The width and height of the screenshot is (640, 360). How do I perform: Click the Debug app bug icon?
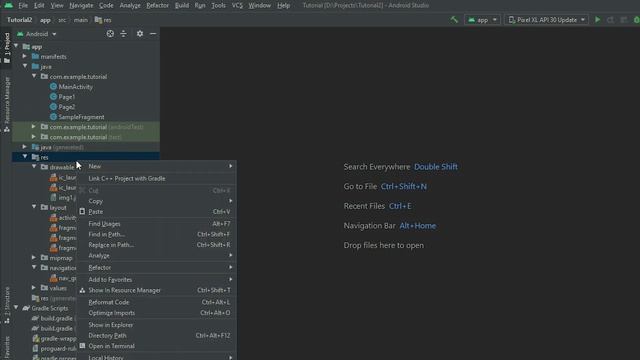pos(636,20)
